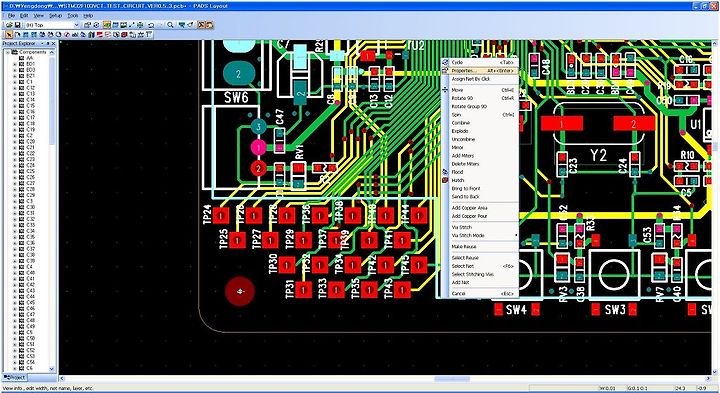This screenshot has width=720, height=393.
Task: Click the Y2 crystal label on board
Action: (598, 155)
